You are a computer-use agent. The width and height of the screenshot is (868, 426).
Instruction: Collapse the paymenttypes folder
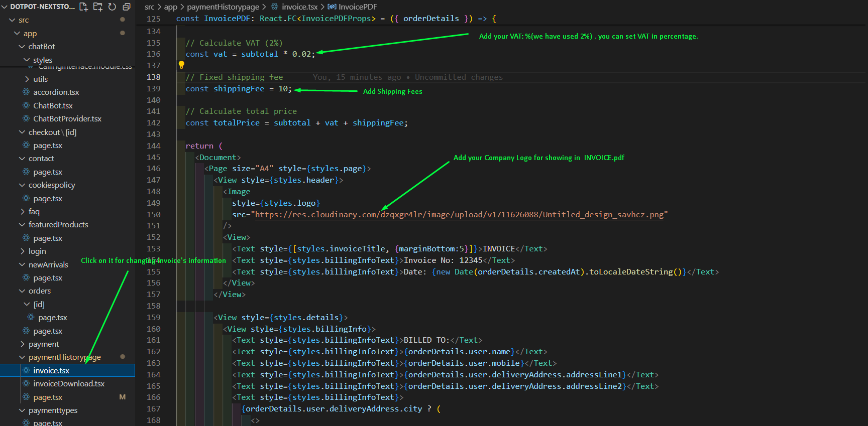22,410
